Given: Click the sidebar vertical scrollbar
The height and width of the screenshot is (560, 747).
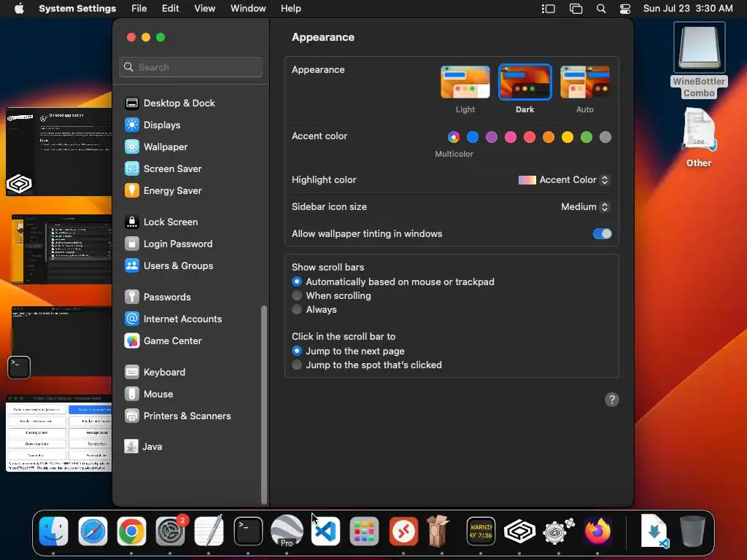Looking at the screenshot, I should (264, 405).
